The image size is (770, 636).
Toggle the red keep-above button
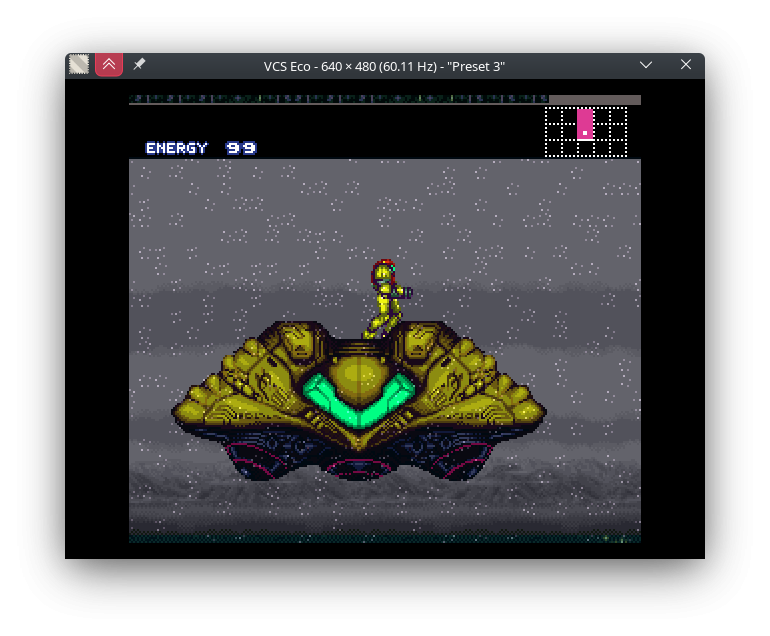[109, 64]
